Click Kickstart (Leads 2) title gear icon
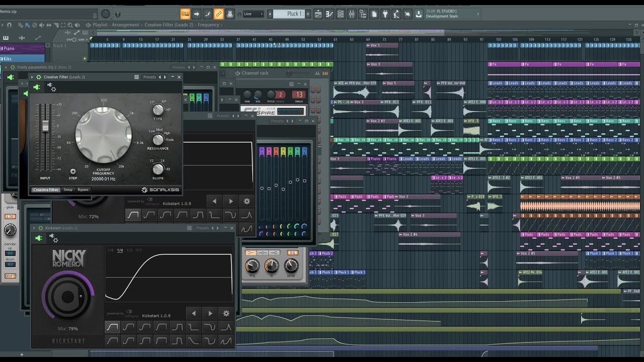 40,228
